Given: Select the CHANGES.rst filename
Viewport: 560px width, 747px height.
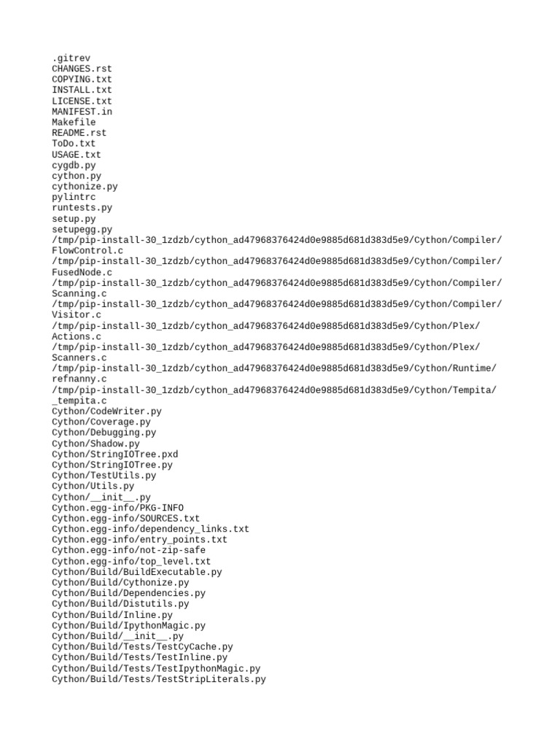Looking at the screenshot, I should click(82, 69).
